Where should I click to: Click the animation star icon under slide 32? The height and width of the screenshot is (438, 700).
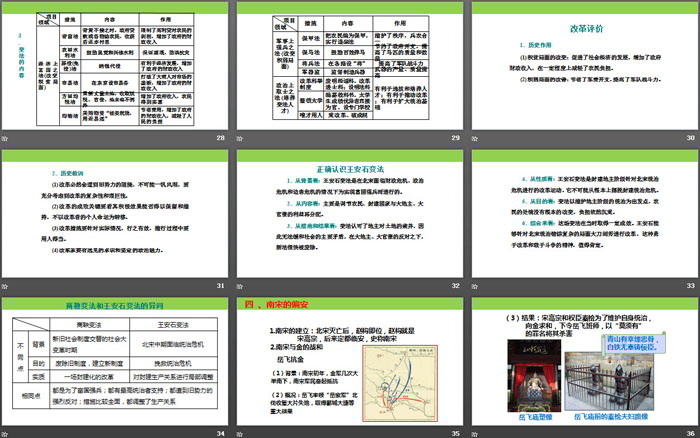point(241,285)
